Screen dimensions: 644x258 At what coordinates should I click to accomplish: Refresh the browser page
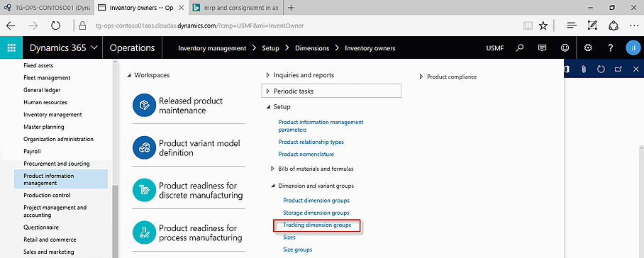pos(55,26)
